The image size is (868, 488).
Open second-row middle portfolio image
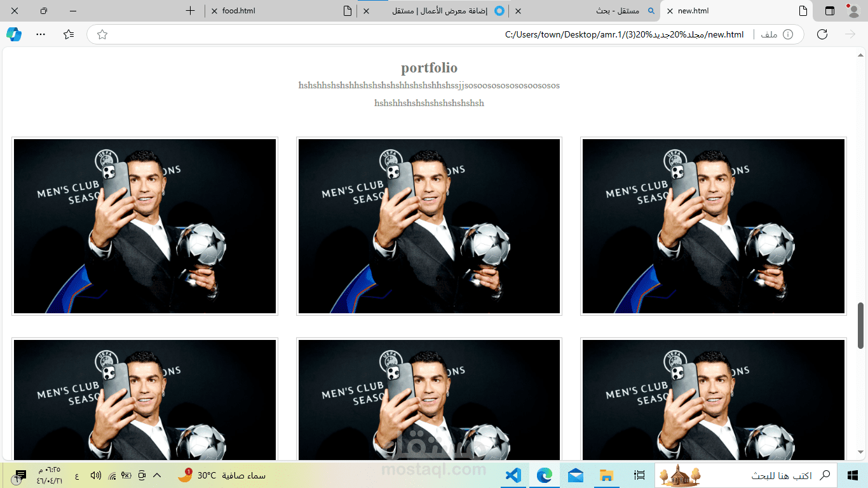pos(429,400)
